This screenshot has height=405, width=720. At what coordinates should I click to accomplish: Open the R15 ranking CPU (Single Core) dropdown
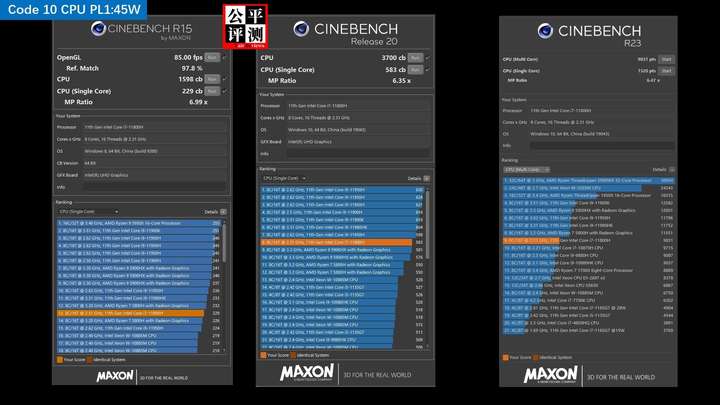(88, 212)
